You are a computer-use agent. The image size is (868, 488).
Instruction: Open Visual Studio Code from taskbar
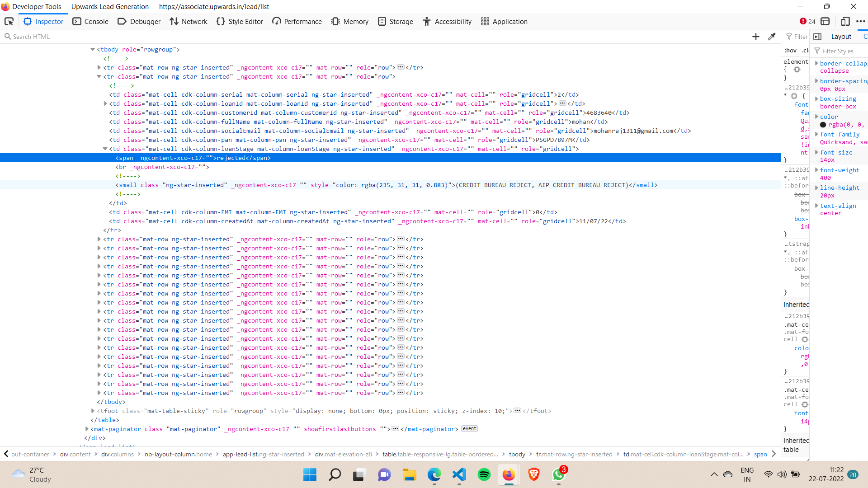[459, 474]
